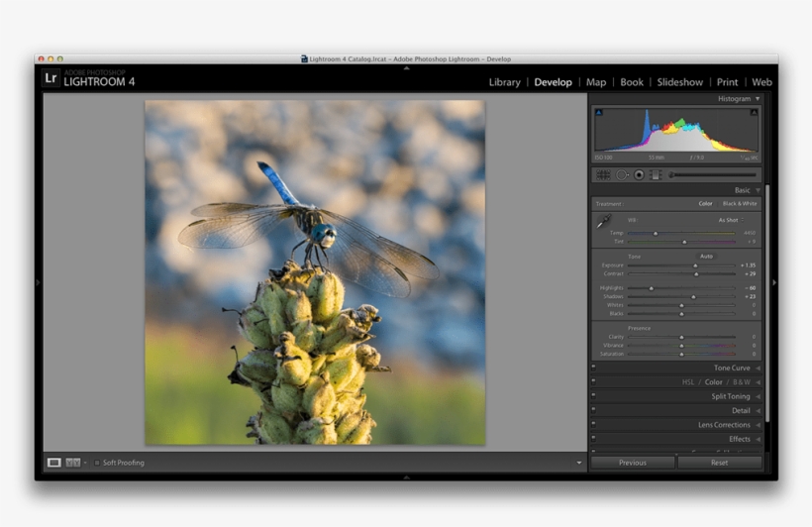Open the As Shot white balance dropdown
The width and height of the screenshot is (812, 527).
pyautogui.click(x=731, y=220)
